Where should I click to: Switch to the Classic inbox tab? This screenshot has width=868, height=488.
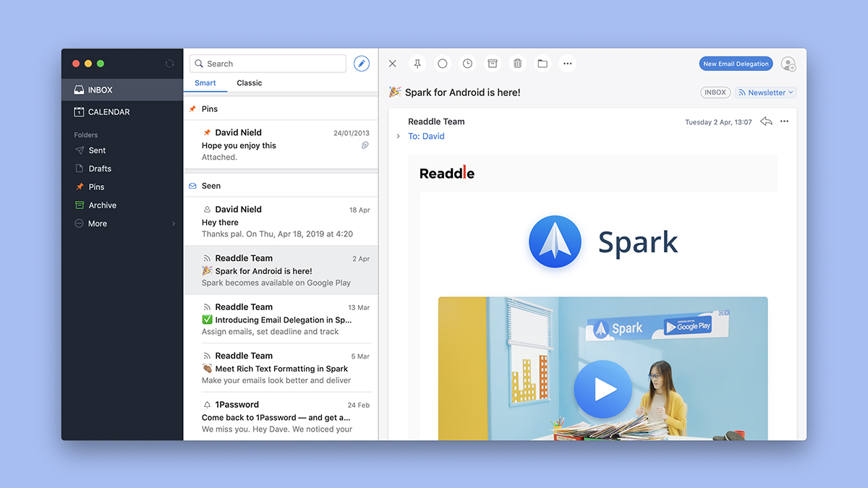tap(250, 83)
